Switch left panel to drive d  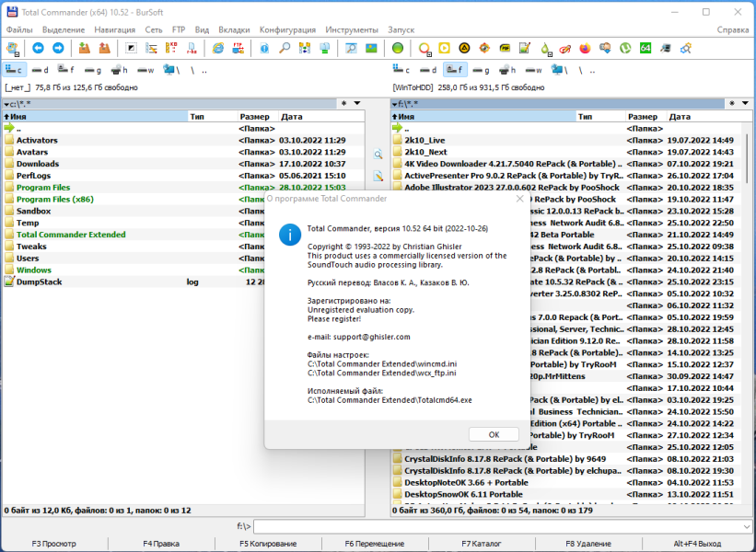pyautogui.click(x=40, y=70)
